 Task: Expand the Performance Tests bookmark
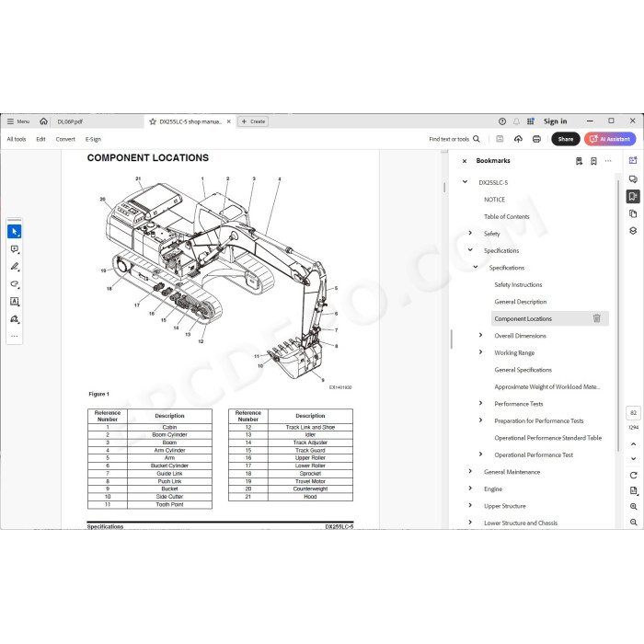tap(480, 403)
